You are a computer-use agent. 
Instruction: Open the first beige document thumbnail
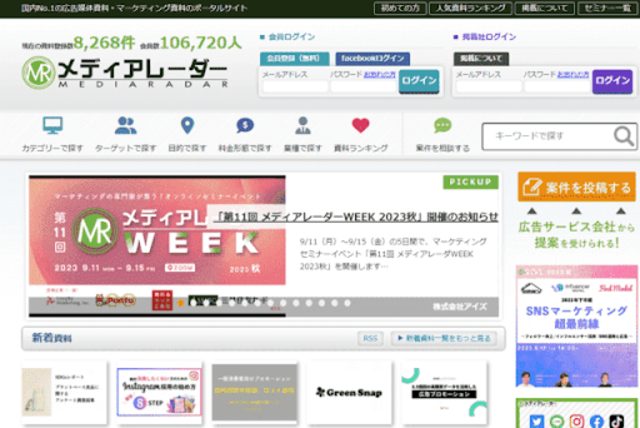pos(64,392)
